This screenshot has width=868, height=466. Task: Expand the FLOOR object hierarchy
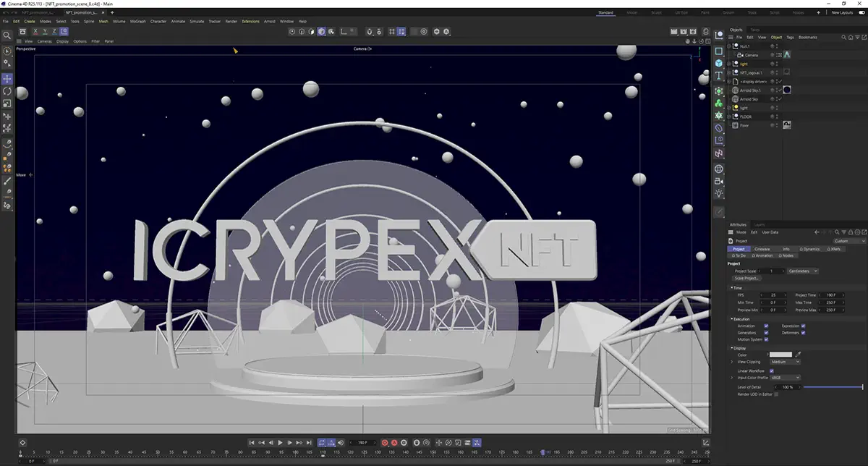coord(730,116)
